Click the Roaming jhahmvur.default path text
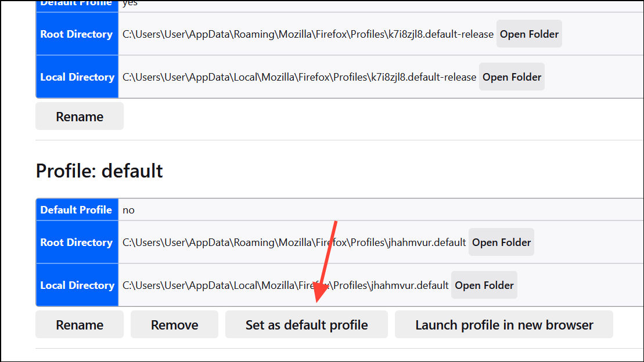The width and height of the screenshot is (644, 362). tap(294, 242)
